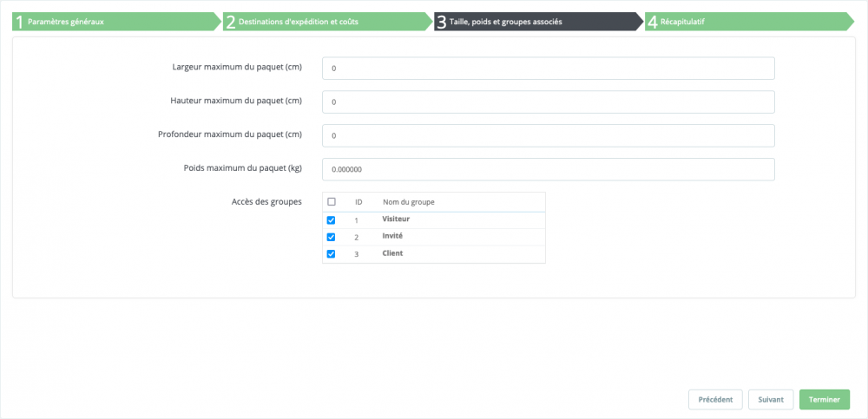Viewport: 868px width, 419px height.
Task: Click the Suivant button
Action: (x=771, y=400)
